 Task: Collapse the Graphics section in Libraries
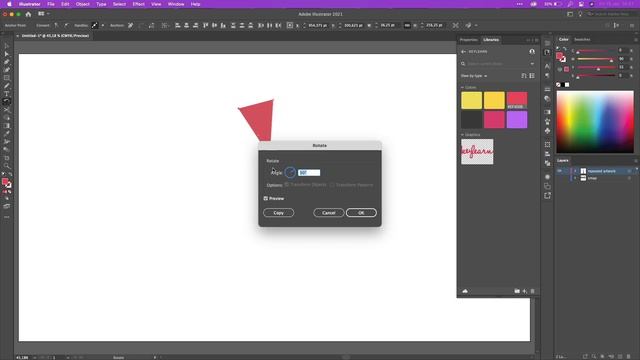[462, 135]
